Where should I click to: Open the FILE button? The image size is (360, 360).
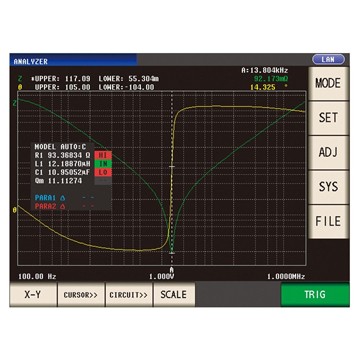point(328,221)
